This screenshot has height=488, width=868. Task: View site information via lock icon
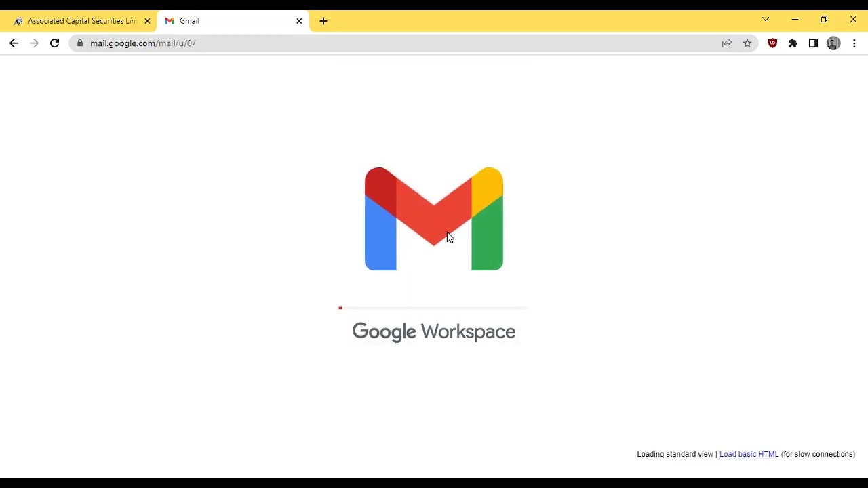pyautogui.click(x=80, y=43)
